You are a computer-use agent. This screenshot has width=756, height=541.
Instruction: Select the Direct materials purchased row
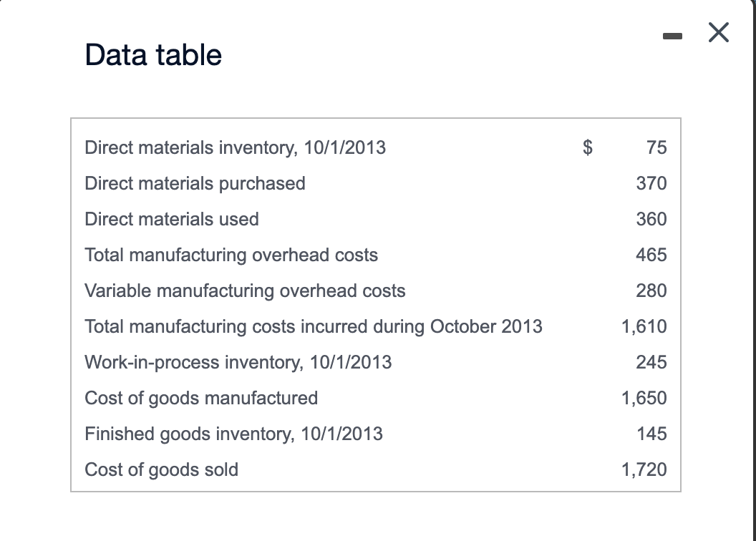195,183
